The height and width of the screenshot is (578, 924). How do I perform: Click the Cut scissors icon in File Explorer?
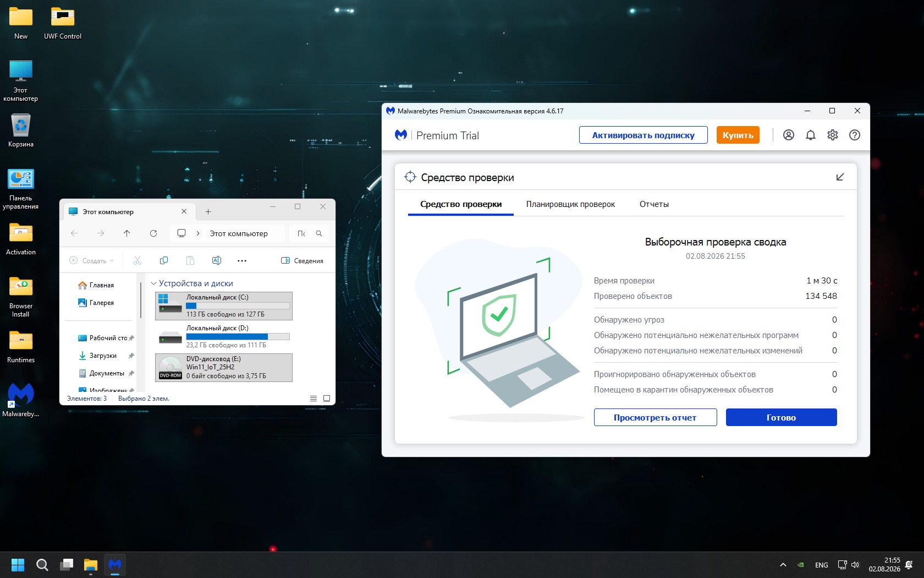pyautogui.click(x=137, y=261)
